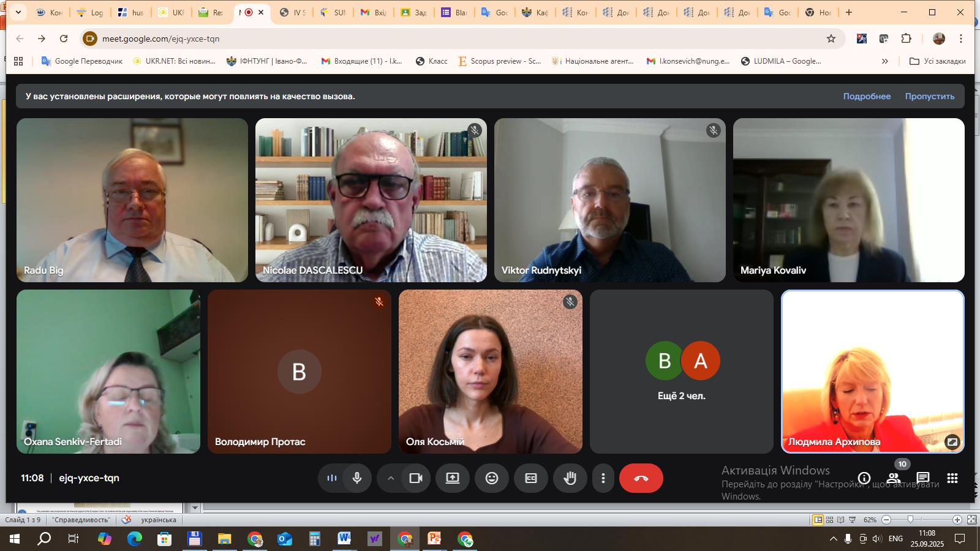Screen dimensions: 980x551
Task: Click the zoom slider in status bar
Action: pos(910,520)
